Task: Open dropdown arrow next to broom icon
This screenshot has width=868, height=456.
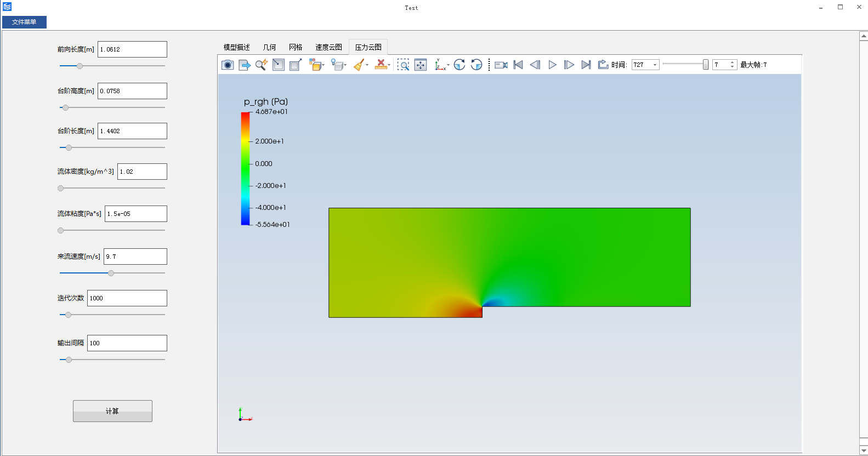Action: point(367,65)
